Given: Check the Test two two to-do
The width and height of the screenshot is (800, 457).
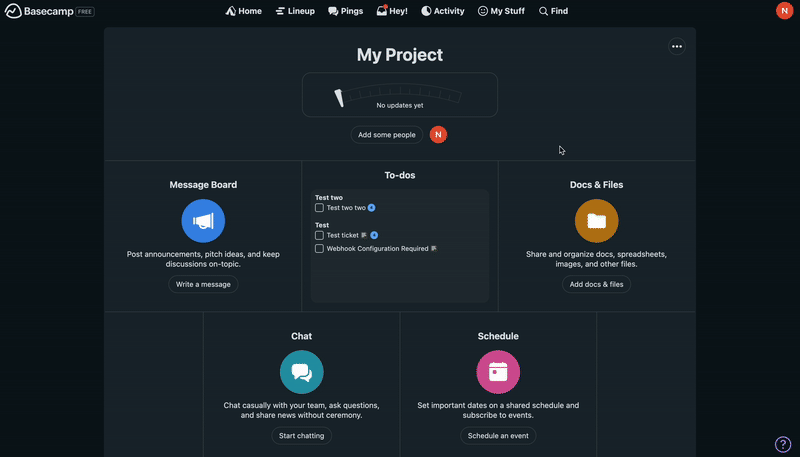Looking at the screenshot, I should (x=319, y=208).
